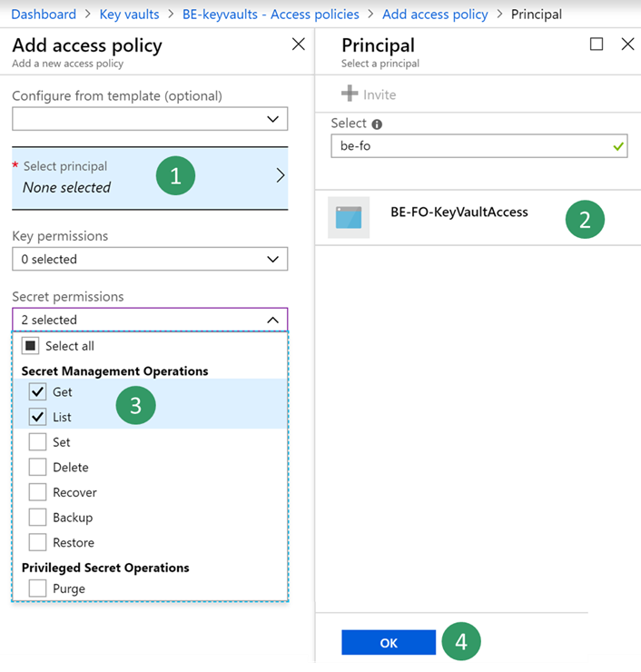Open the Key vaults breadcrumb
This screenshot has height=672, width=641.
tap(129, 15)
